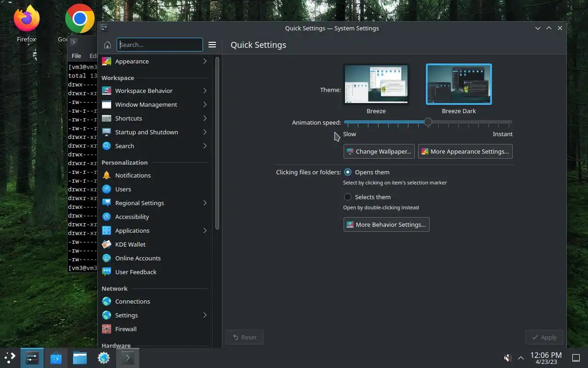This screenshot has width=588, height=368.
Task: Choose the Breeze light theme thumbnail
Action: point(376,84)
